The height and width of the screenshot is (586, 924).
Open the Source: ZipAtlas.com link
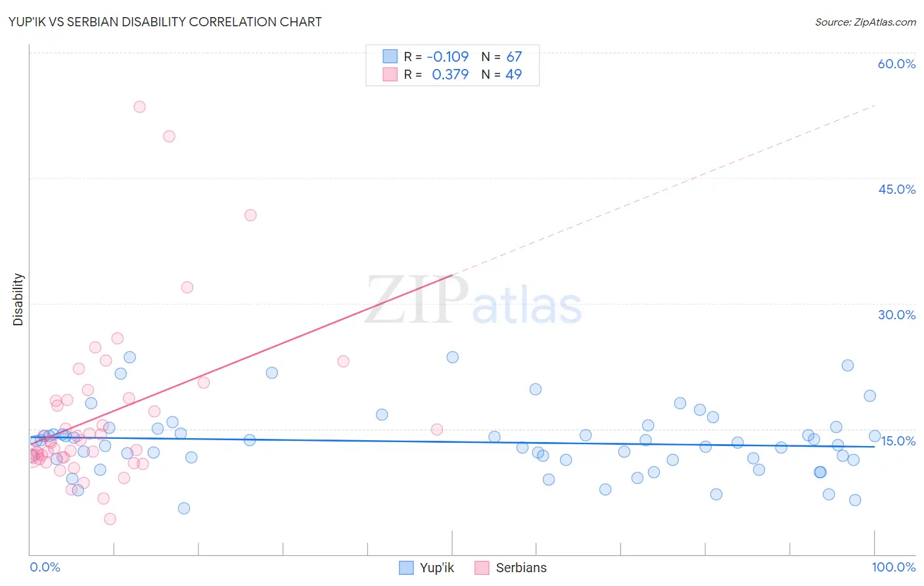point(866,22)
